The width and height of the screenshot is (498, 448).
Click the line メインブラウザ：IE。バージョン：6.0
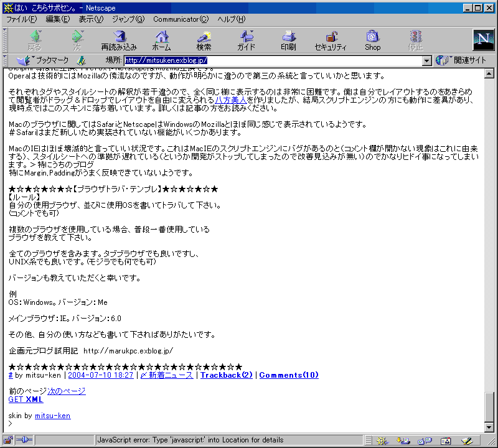tap(65, 319)
